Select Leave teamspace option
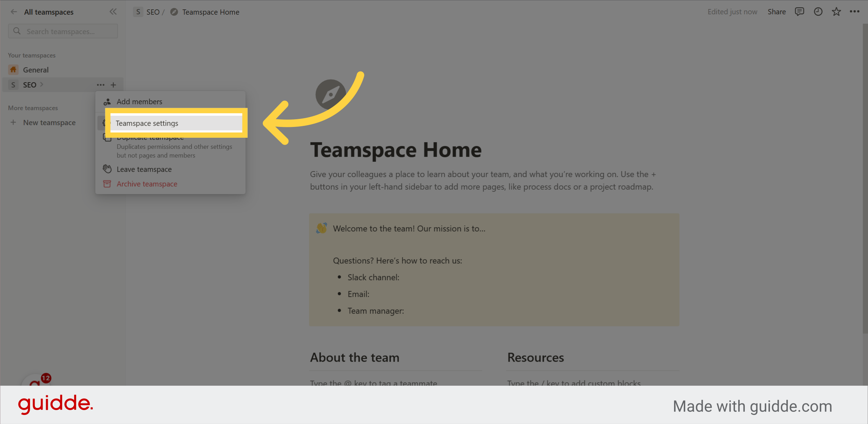Image resolution: width=868 pixels, height=424 pixels. [x=144, y=169]
